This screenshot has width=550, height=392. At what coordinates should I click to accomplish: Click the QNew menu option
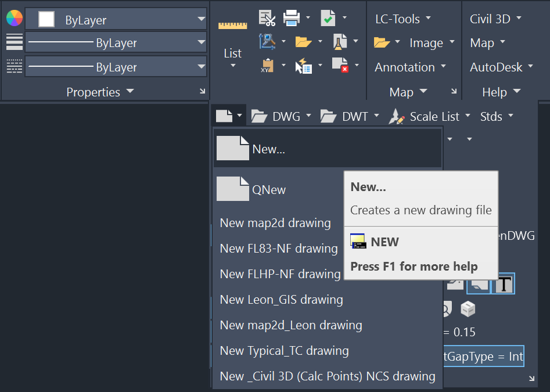coord(269,190)
